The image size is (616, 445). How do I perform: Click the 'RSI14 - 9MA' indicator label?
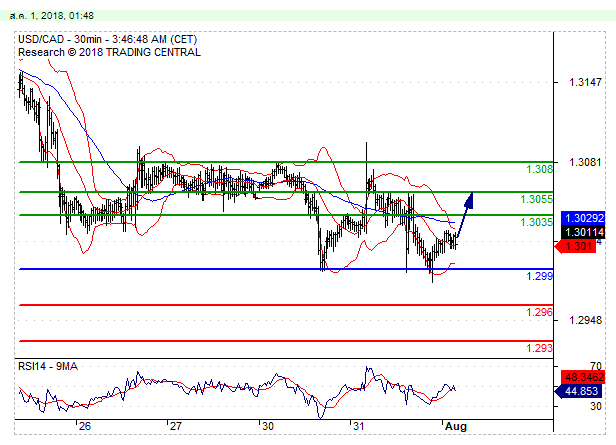(x=48, y=366)
